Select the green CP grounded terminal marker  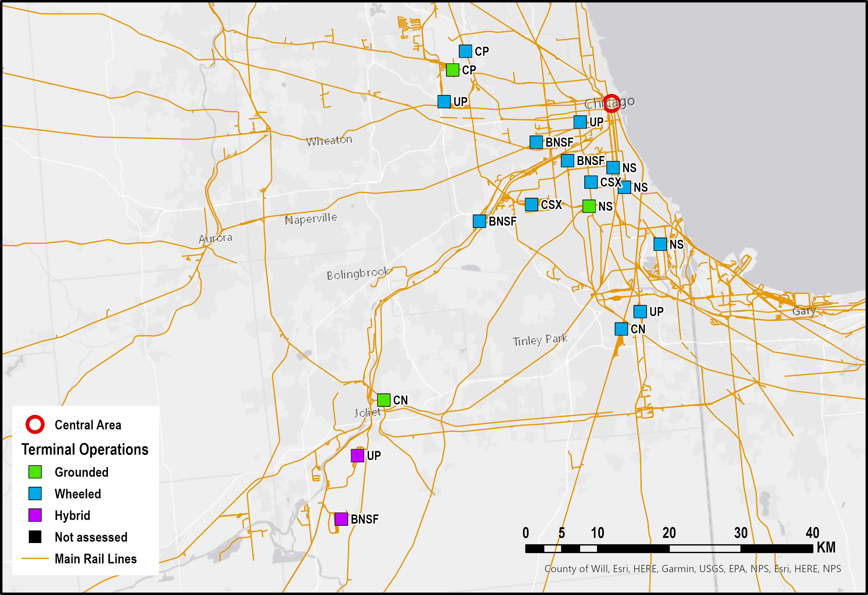[453, 70]
